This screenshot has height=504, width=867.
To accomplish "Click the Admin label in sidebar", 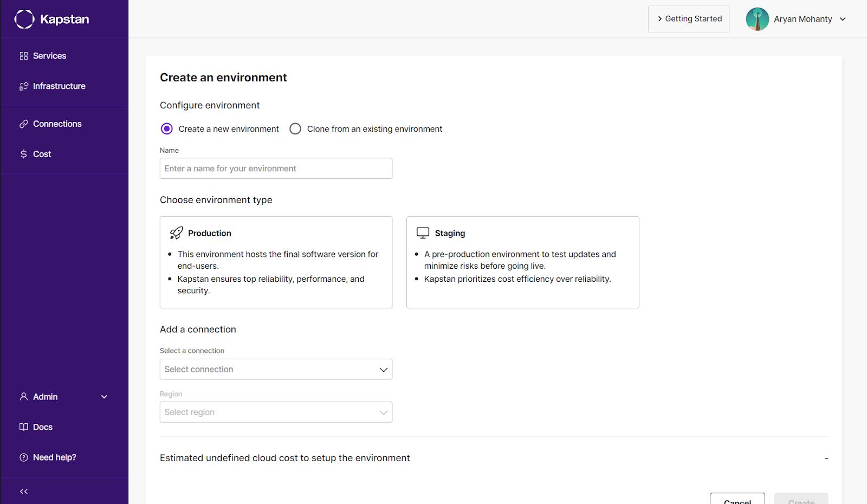I will pos(46,397).
